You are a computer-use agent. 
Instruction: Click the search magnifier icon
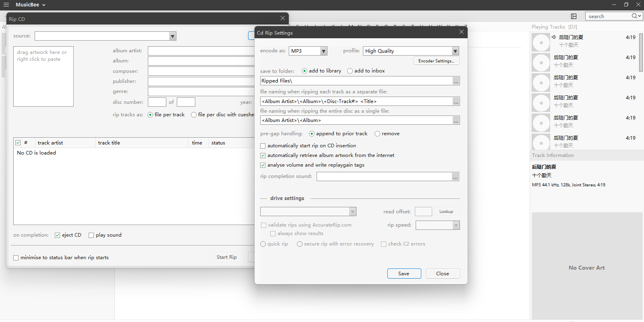(634, 16)
